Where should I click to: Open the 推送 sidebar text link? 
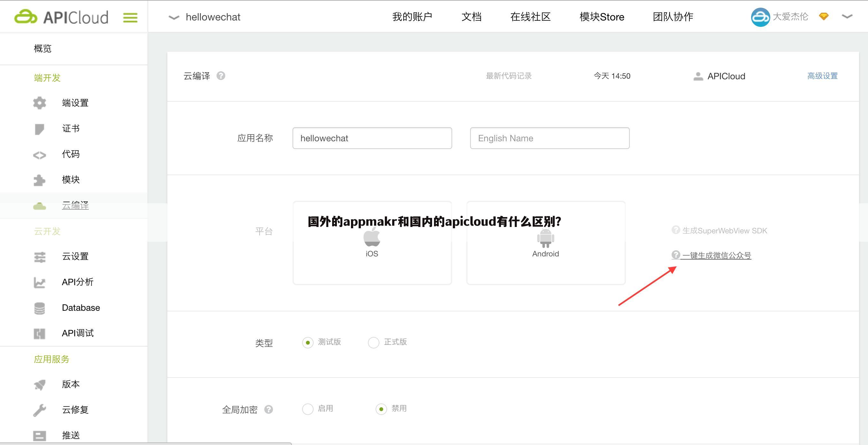coord(71,435)
